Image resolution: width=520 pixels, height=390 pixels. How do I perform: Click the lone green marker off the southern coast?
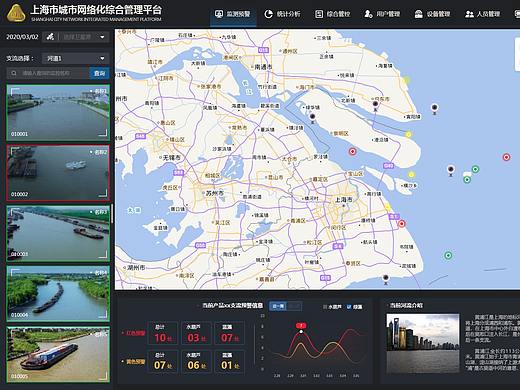tap(448, 256)
